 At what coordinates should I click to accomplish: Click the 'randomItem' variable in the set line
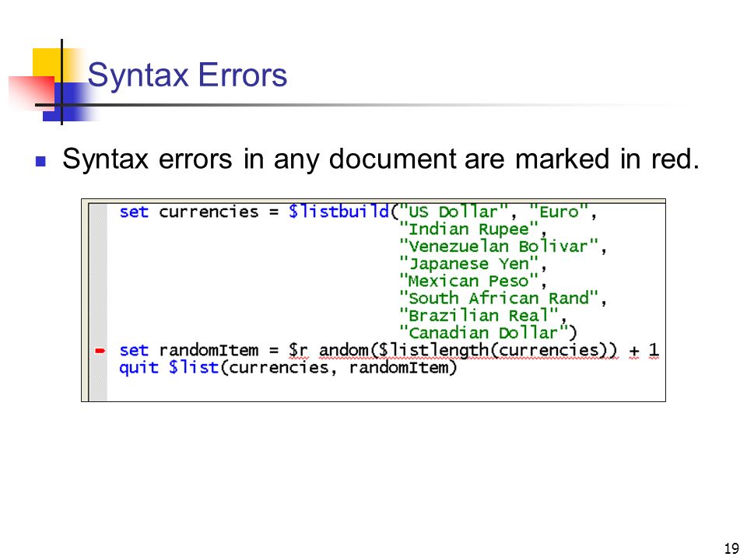pyautogui.click(x=209, y=351)
